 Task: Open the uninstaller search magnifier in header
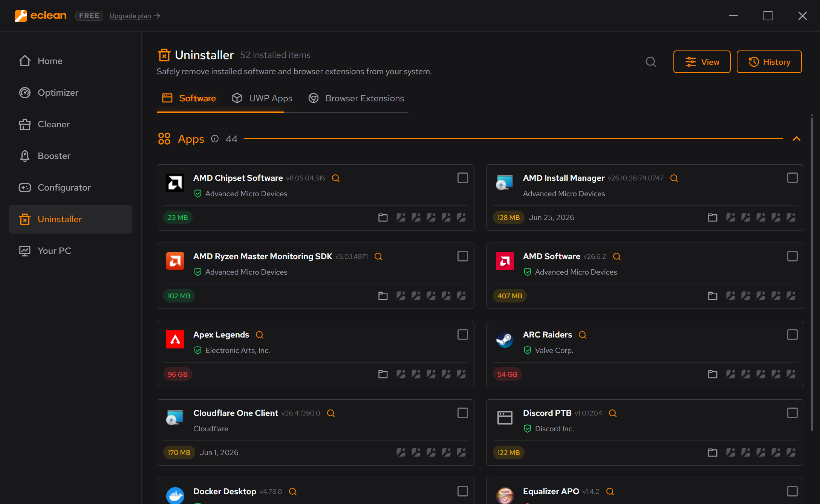point(651,62)
